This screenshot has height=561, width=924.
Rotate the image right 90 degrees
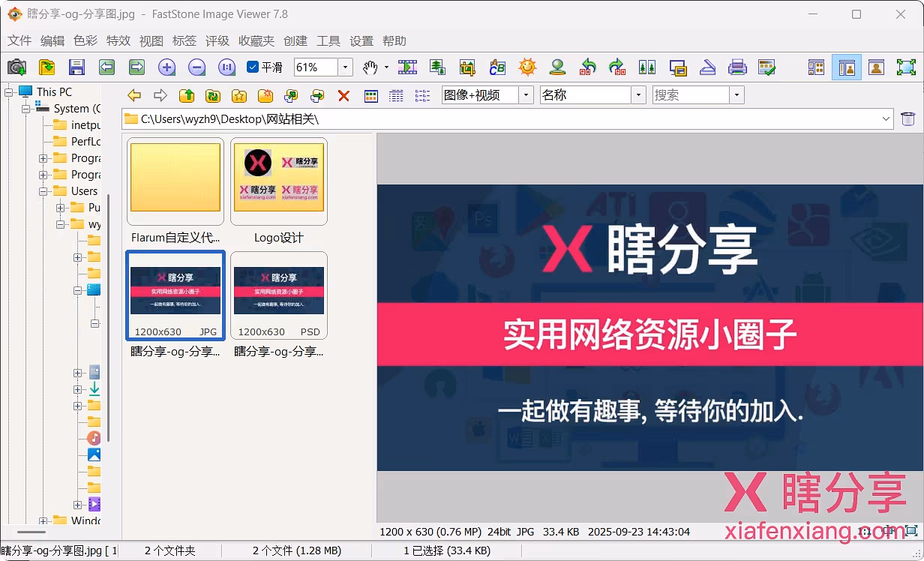[617, 67]
